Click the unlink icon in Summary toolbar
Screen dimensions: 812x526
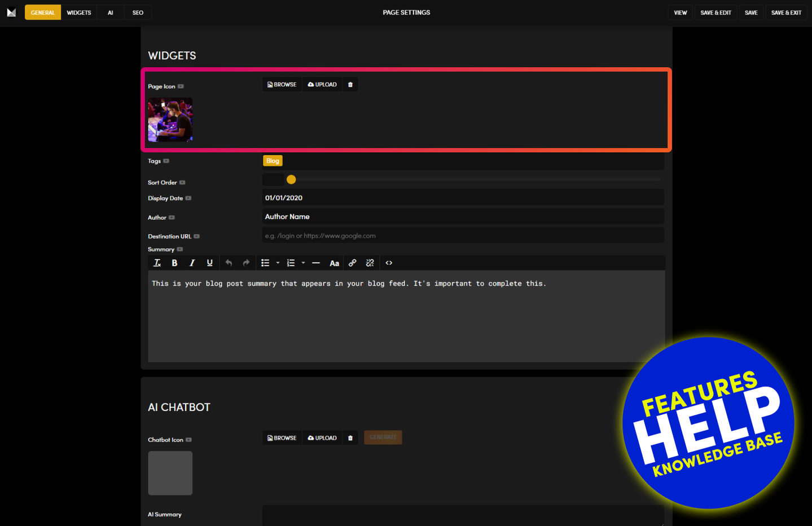coord(370,263)
